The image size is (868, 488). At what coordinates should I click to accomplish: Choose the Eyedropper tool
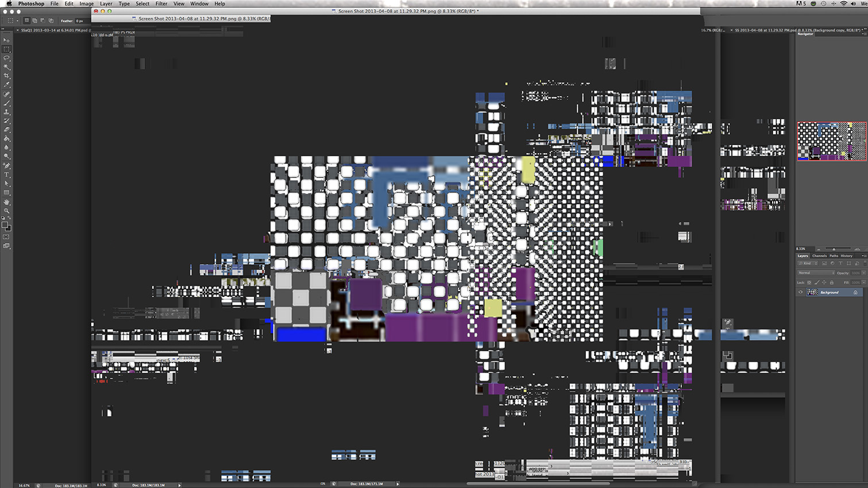click(6, 85)
